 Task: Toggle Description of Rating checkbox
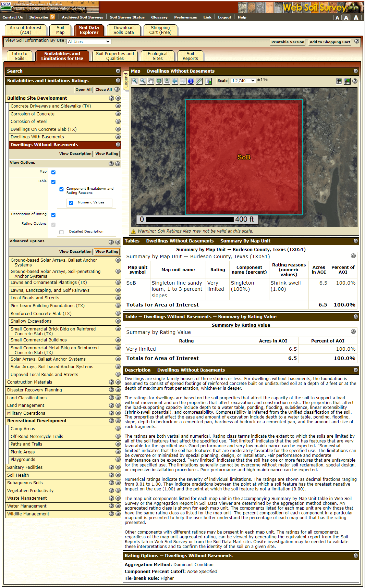click(53, 215)
